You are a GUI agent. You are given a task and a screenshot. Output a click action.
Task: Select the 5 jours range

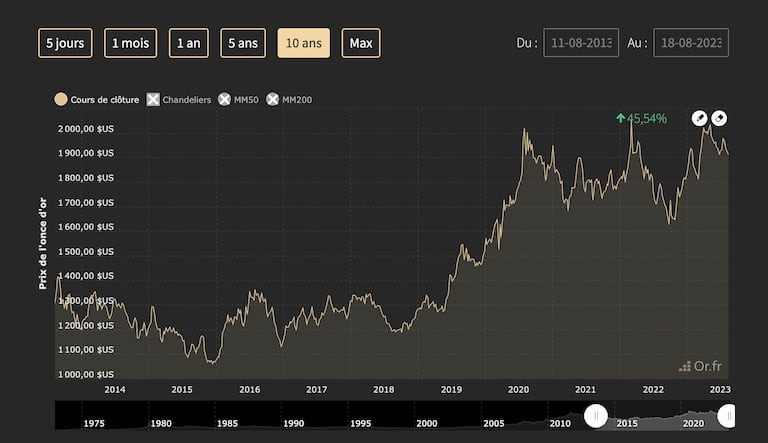tap(65, 43)
